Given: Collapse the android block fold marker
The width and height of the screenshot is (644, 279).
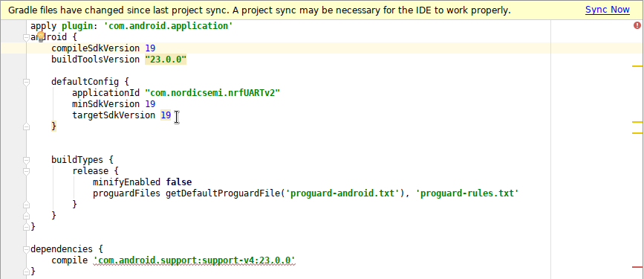Looking at the screenshot, I should (x=26, y=37).
